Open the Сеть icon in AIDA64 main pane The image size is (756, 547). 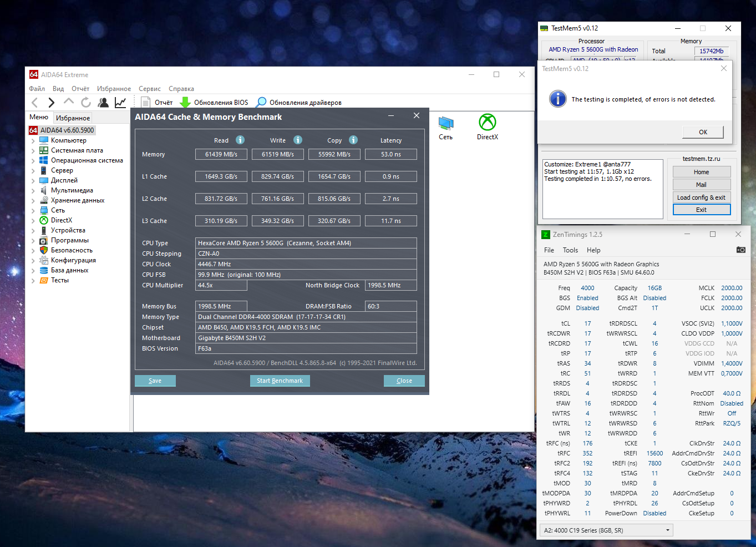446,128
